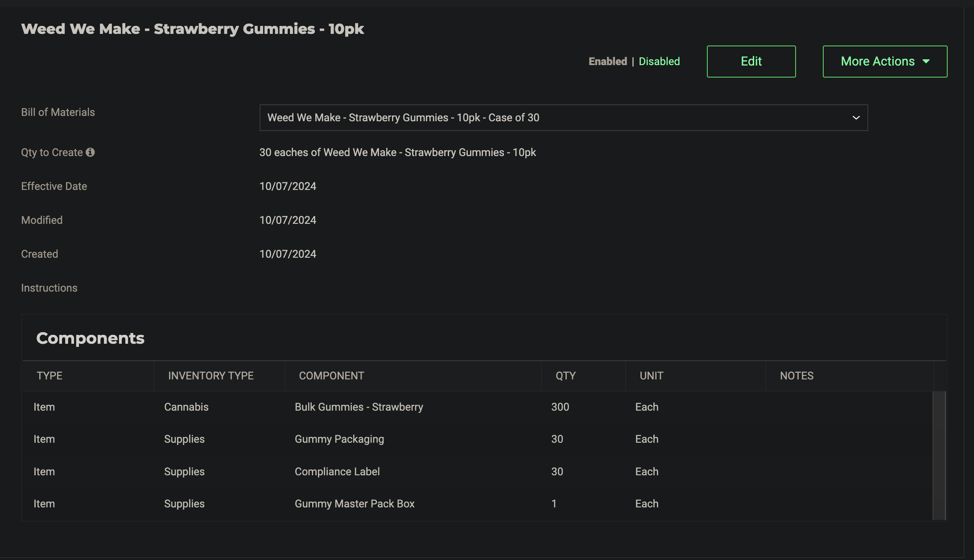
Task: Click the Modified date value
Action: coord(288,220)
